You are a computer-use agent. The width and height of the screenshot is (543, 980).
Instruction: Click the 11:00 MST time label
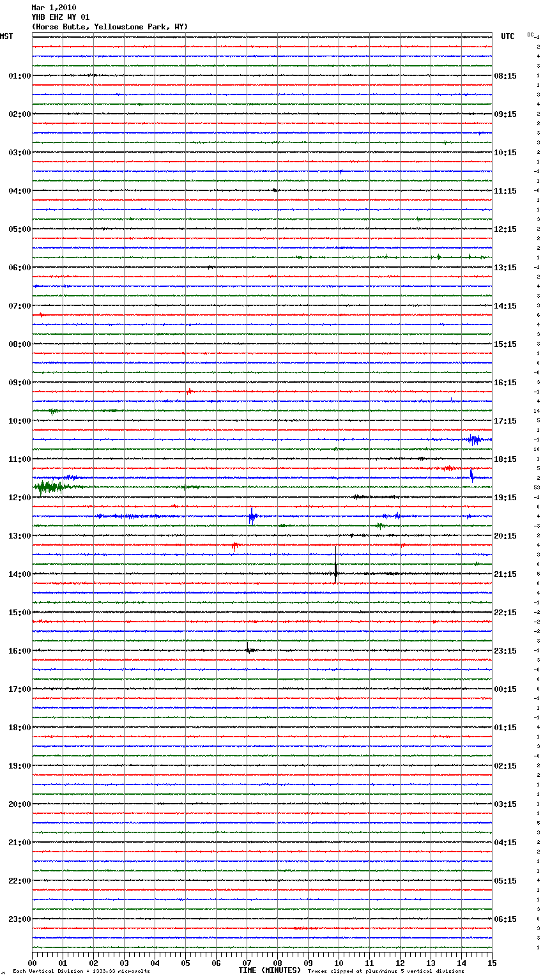(x=20, y=459)
